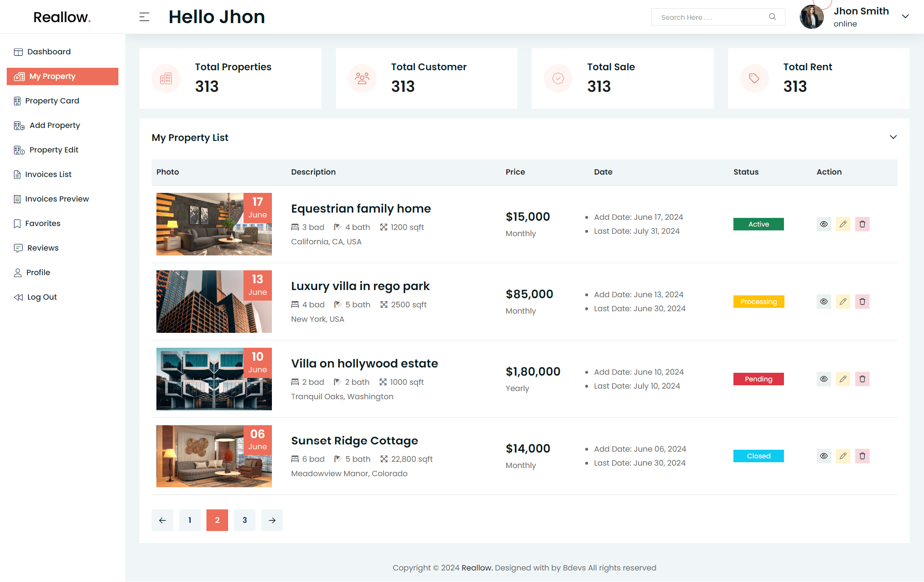The width and height of the screenshot is (924, 582).
Task: Open Invoices Preview in the sidebar
Action: point(57,199)
